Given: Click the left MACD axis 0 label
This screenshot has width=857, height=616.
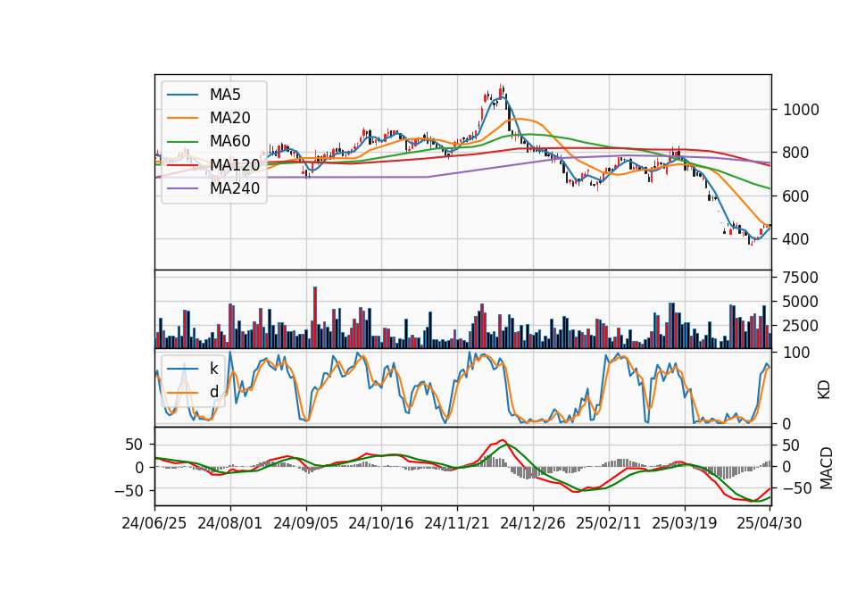Looking at the screenshot, I should (139, 467).
